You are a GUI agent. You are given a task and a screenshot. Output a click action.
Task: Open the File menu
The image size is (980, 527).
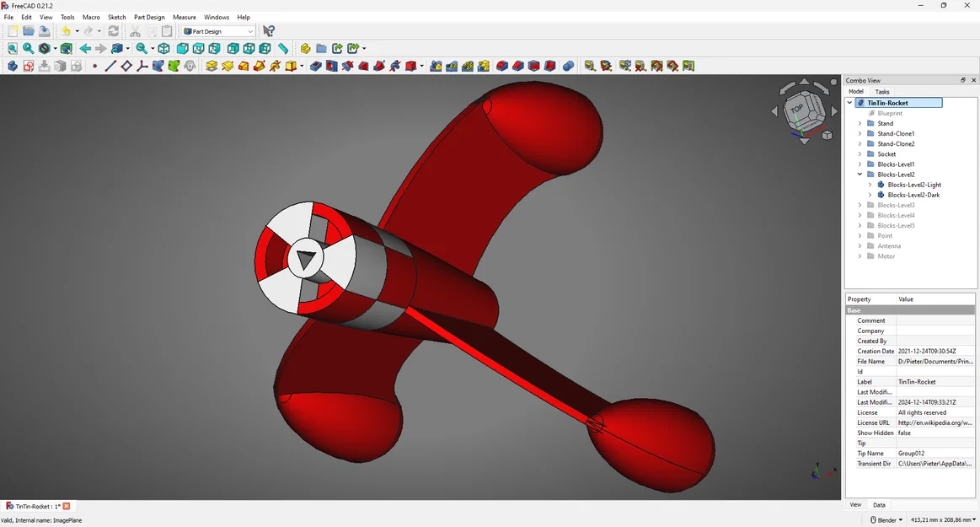click(x=8, y=17)
